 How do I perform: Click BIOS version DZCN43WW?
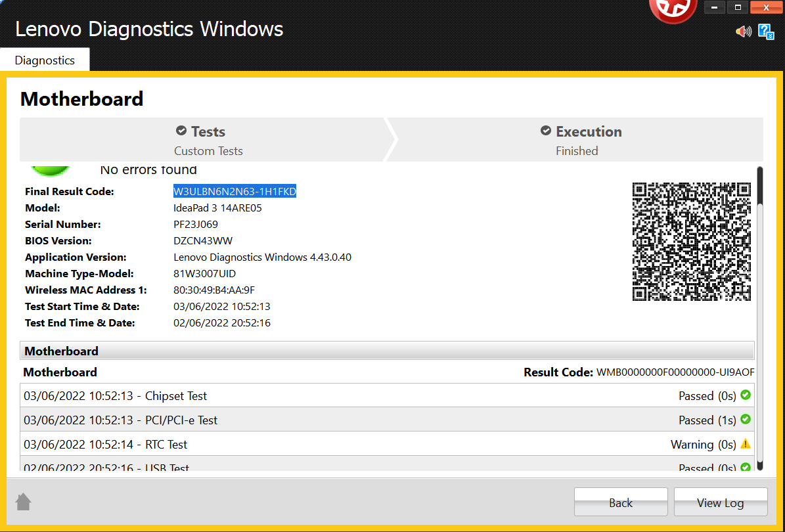203,241
